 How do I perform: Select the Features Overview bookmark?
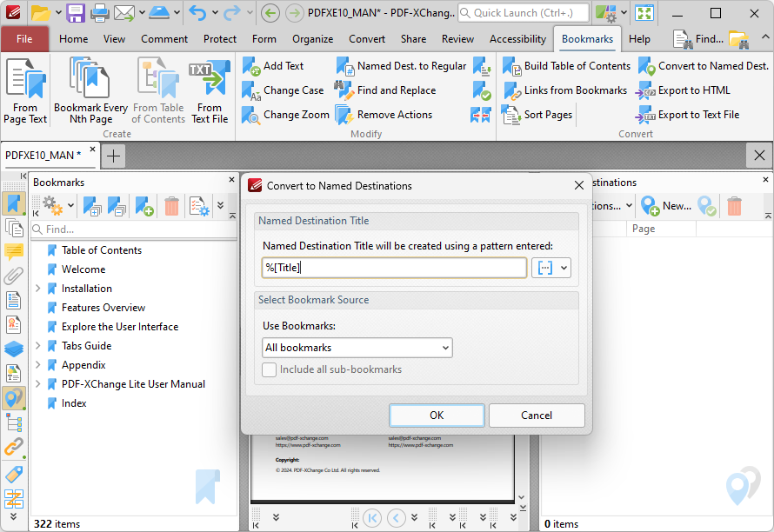[103, 308]
